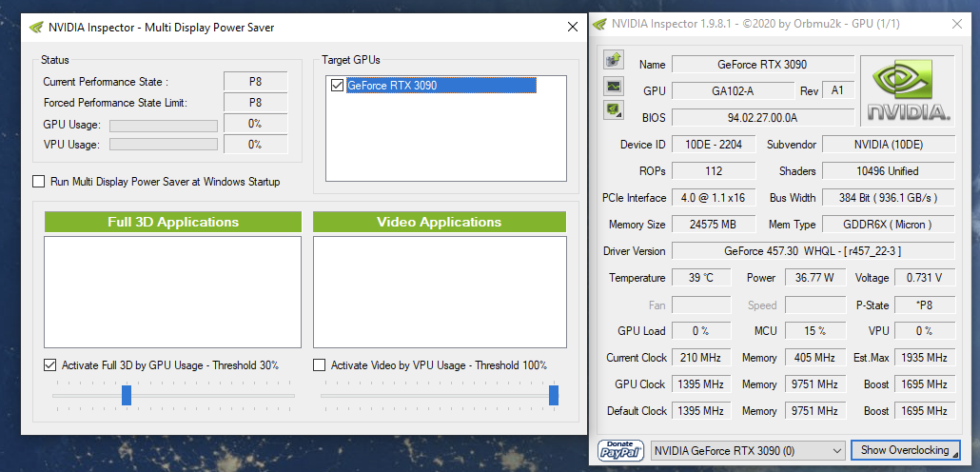Screen dimensions: 980x472
Task: Click the VPU Usage progress bar
Action: 164,145
